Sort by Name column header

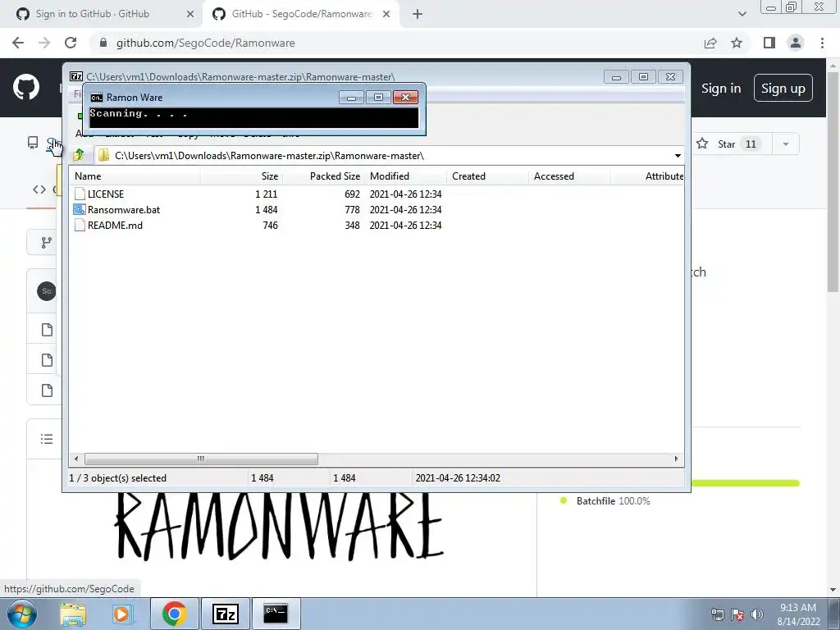[x=135, y=176]
